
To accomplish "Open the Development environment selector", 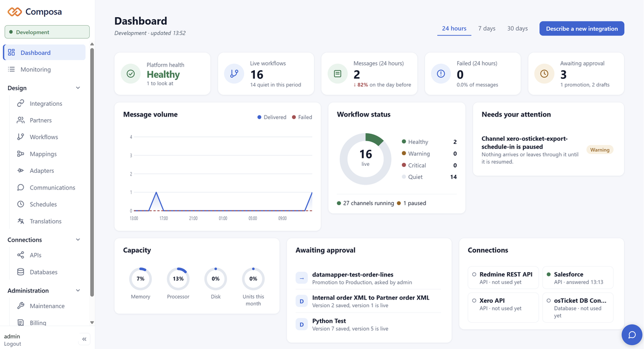I will tap(47, 32).
